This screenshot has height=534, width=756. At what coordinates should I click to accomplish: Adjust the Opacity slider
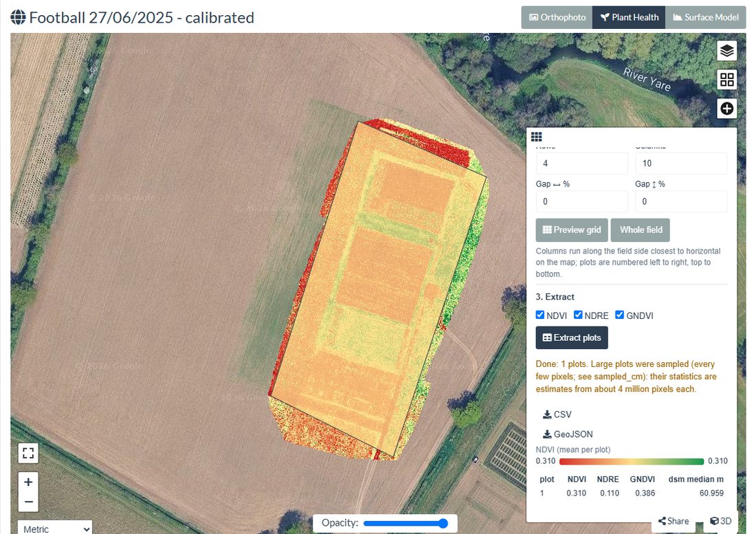[405, 524]
